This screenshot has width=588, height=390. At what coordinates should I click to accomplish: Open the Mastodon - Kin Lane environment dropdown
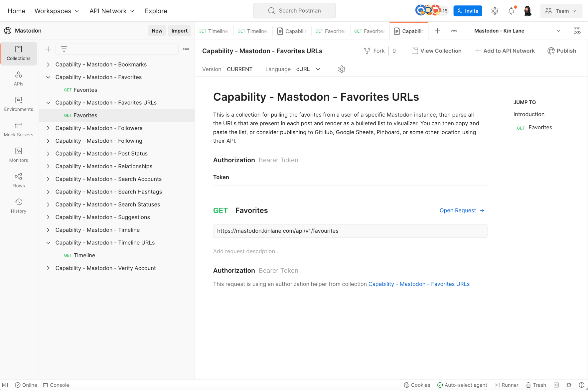click(517, 31)
